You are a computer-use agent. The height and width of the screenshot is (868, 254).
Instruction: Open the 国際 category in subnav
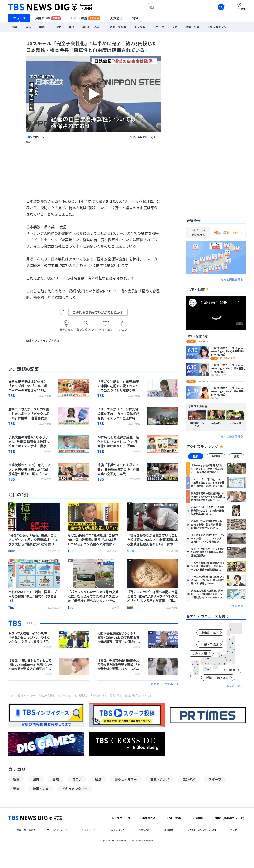click(42, 27)
